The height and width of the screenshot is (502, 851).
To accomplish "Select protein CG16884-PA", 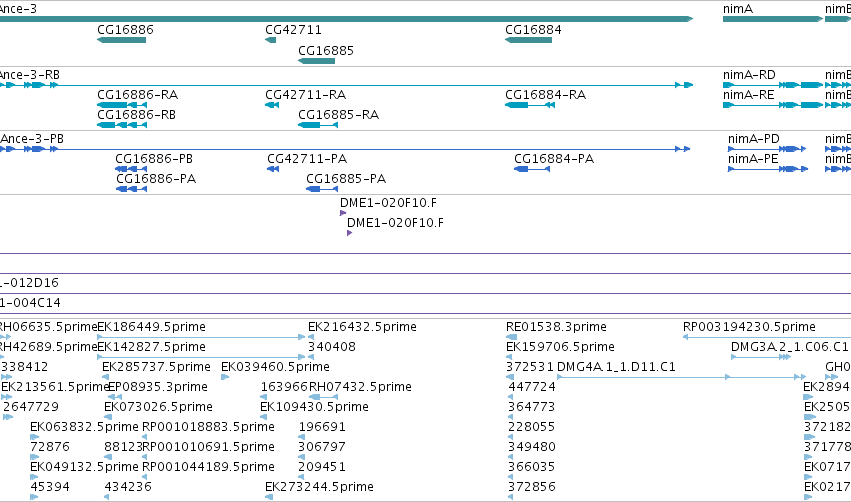I will tap(532, 169).
